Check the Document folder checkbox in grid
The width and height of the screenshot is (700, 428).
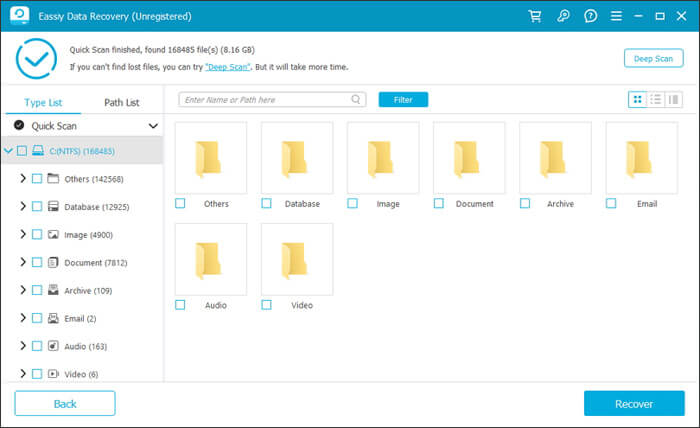point(439,204)
